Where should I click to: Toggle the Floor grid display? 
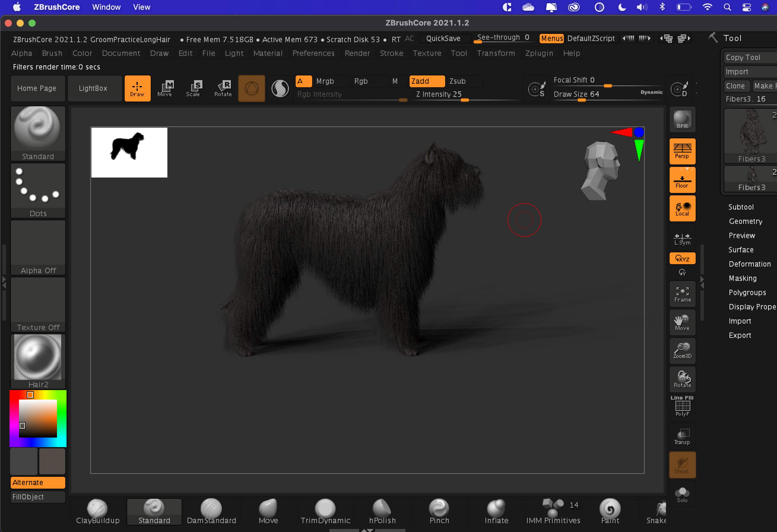point(682,180)
